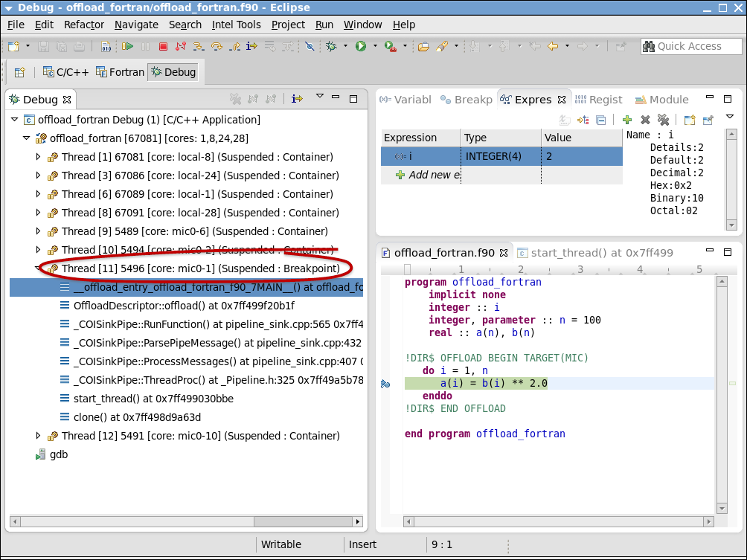This screenshot has height=560, width=747.
Task: Click Remove Selected Expression X icon
Action: (645, 120)
